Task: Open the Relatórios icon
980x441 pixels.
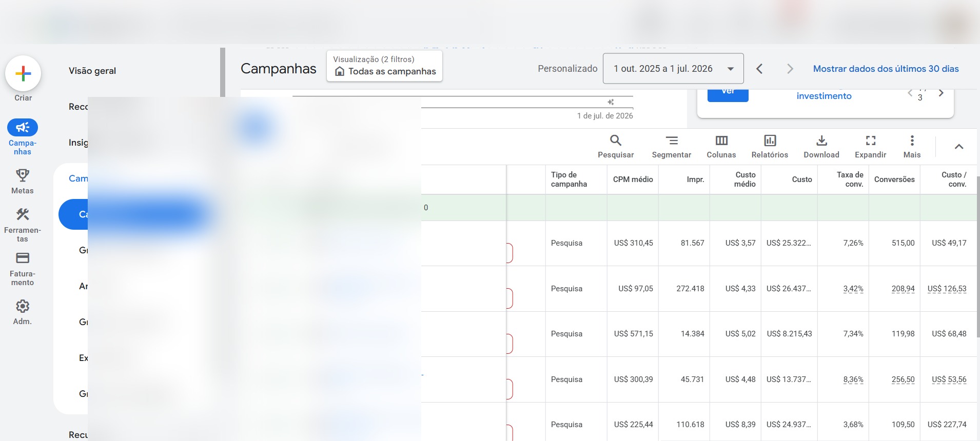Action: [x=770, y=141]
